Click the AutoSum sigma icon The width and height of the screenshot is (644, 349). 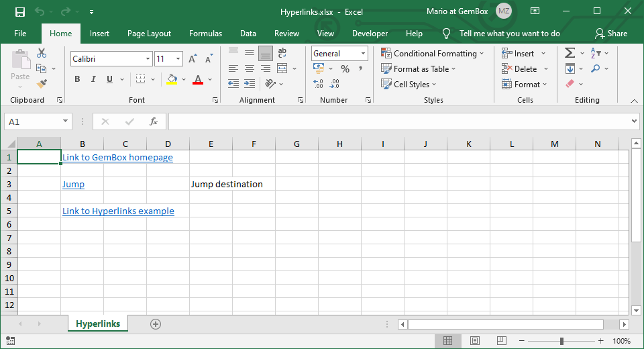(x=570, y=53)
